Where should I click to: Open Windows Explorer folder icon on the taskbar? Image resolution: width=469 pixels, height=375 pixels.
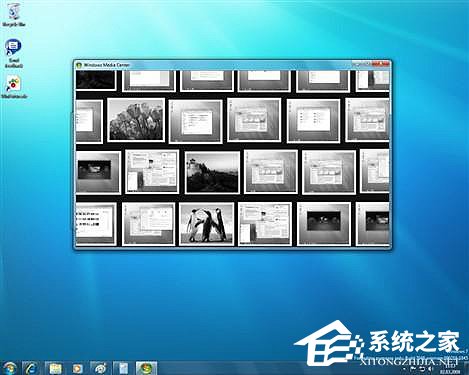point(55,368)
